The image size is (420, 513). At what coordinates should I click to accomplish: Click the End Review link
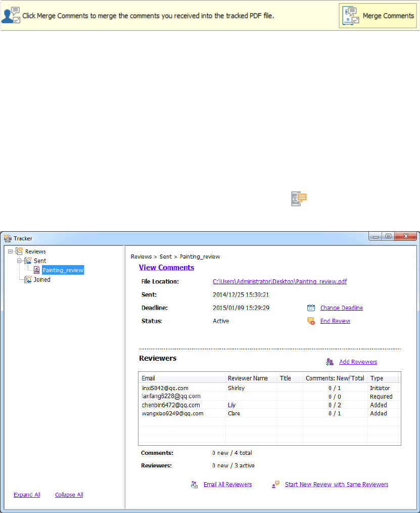(336, 321)
